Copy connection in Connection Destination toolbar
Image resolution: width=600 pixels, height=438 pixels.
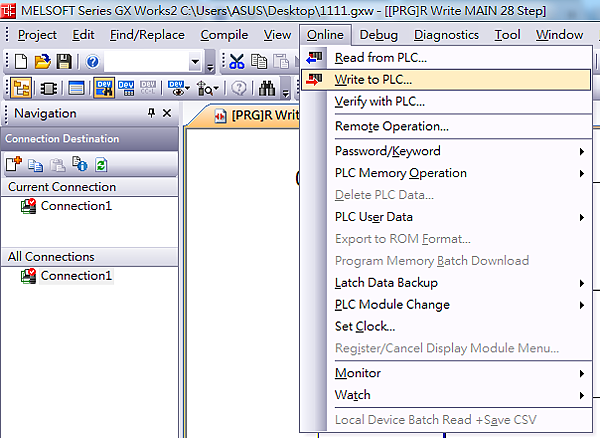[x=36, y=165]
